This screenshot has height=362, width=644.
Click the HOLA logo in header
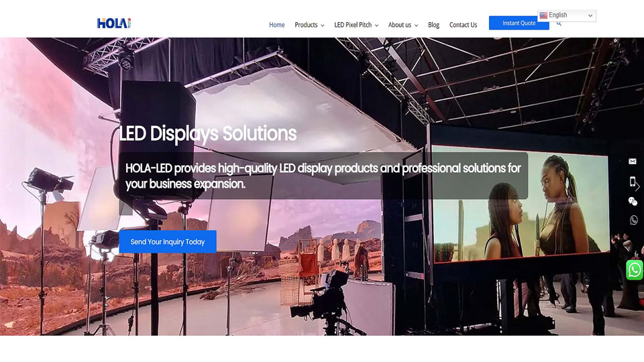tap(114, 23)
